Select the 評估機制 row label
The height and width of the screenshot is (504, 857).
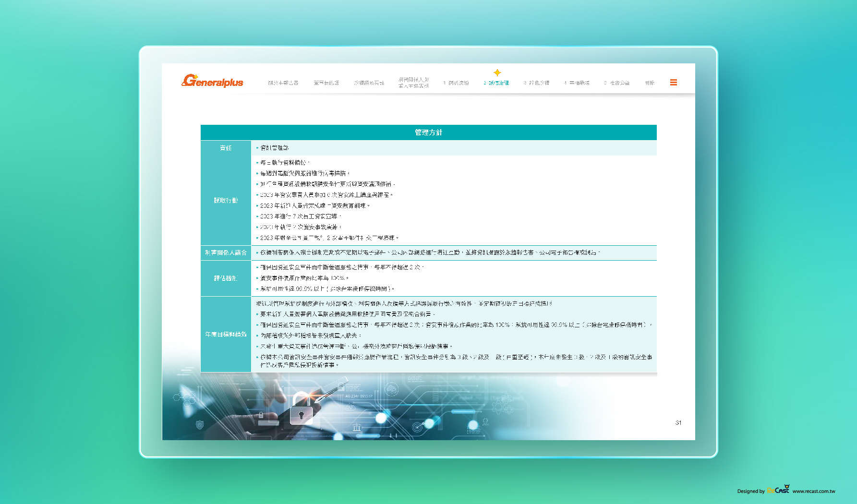(x=226, y=278)
